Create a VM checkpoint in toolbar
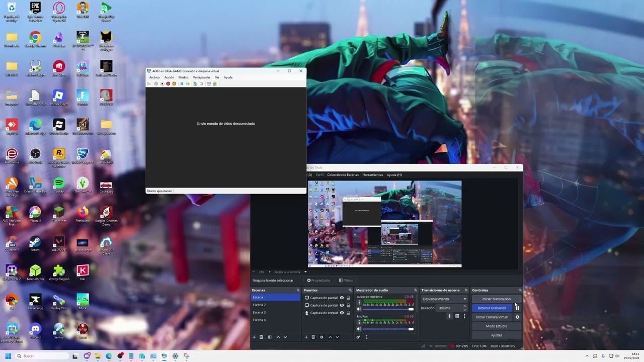The width and height of the screenshot is (644, 362). 195,83
